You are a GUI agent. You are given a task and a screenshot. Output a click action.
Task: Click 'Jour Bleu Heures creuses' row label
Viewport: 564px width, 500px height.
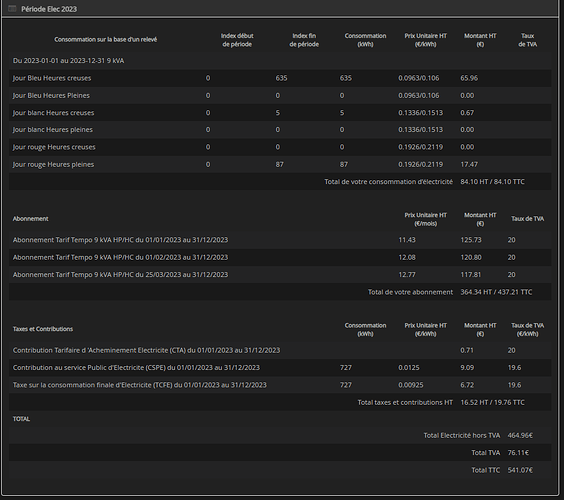tap(52, 78)
